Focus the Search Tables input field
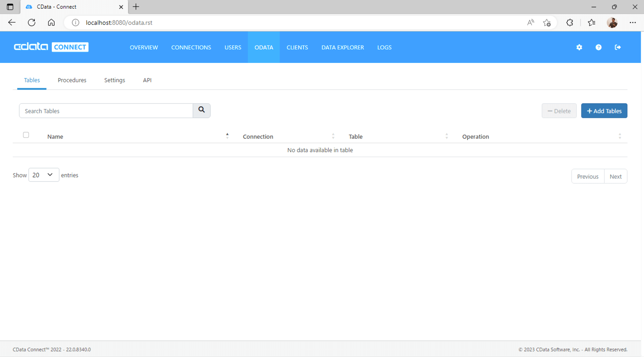644x357 pixels. click(x=106, y=111)
